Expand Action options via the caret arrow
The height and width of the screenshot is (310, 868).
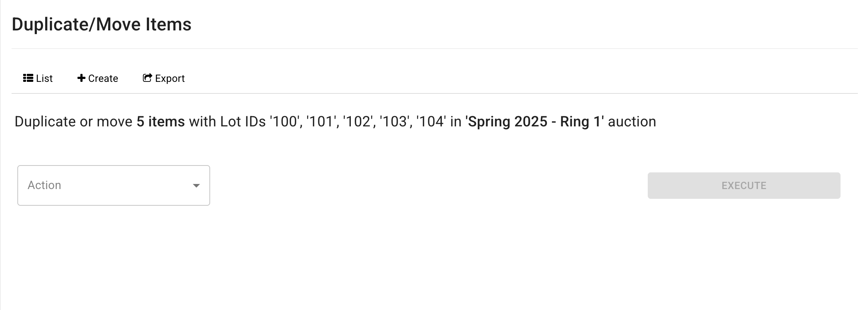pyautogui.click(x=196, y=186)
